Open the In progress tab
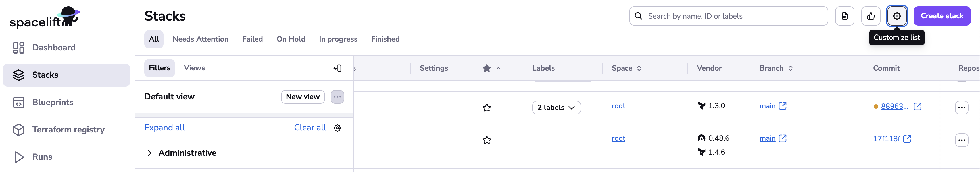The width and height of the screenshot is (980, 172). 338,39
